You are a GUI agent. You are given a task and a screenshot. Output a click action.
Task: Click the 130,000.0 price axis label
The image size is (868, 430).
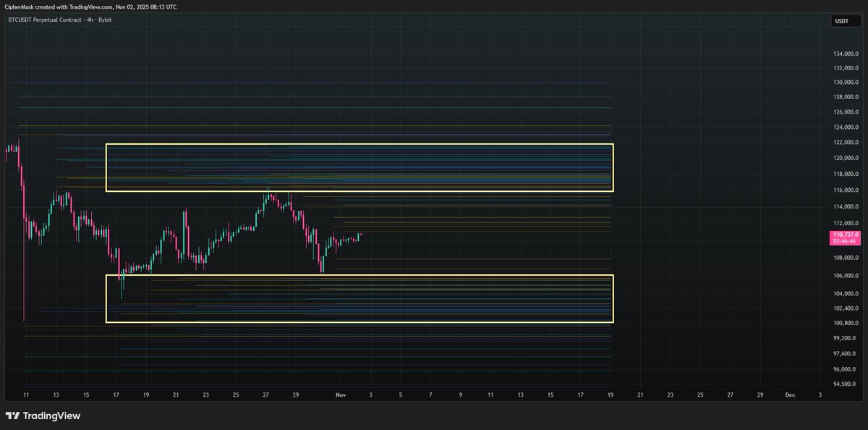[846, 83]
